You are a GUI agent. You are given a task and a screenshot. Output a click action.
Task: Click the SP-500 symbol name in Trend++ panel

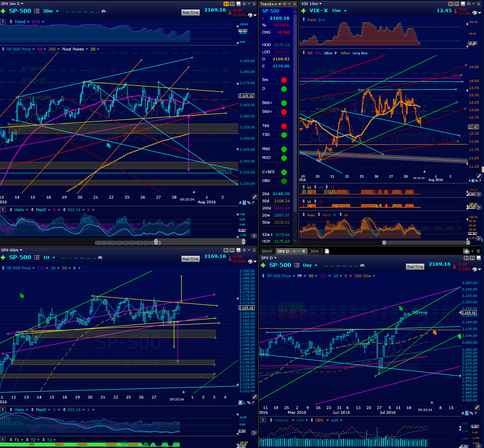click(x=271, y=11)
